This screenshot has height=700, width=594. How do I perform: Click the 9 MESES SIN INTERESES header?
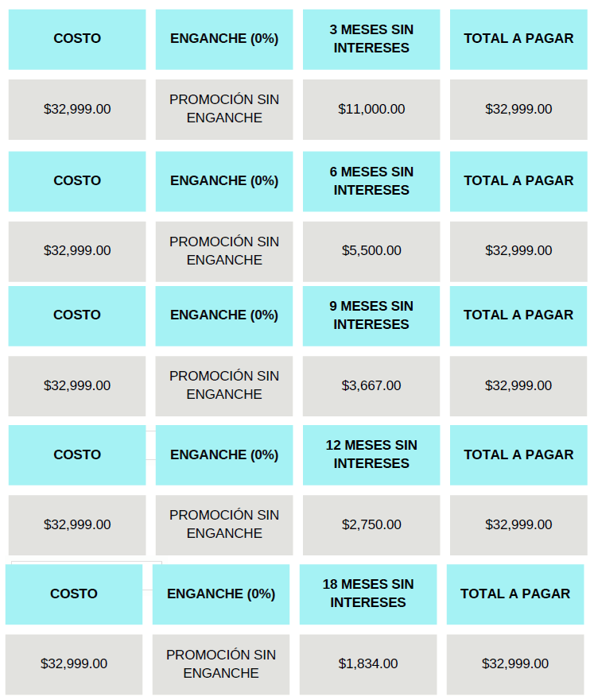pyautogui.click(x=371, y=316)
